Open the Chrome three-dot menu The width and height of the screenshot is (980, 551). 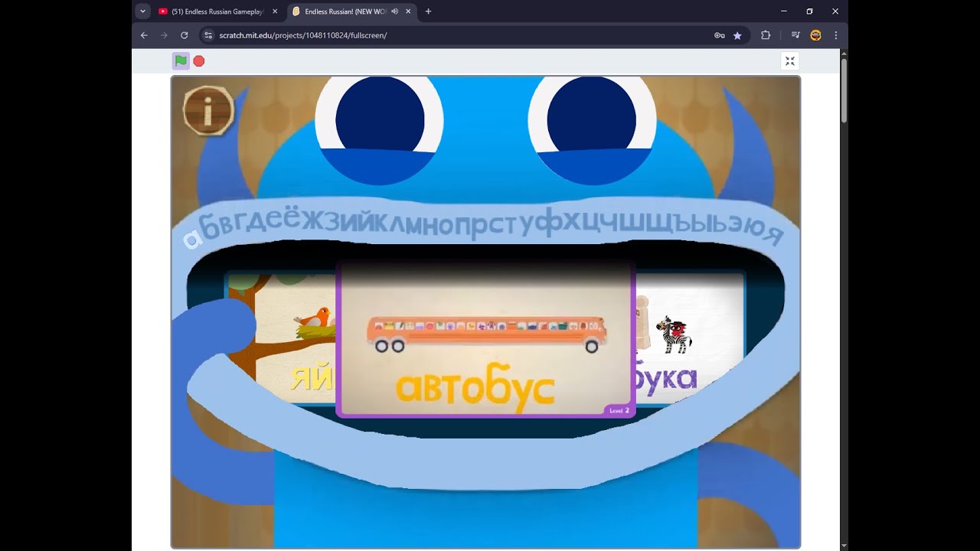tap(835, 35)
